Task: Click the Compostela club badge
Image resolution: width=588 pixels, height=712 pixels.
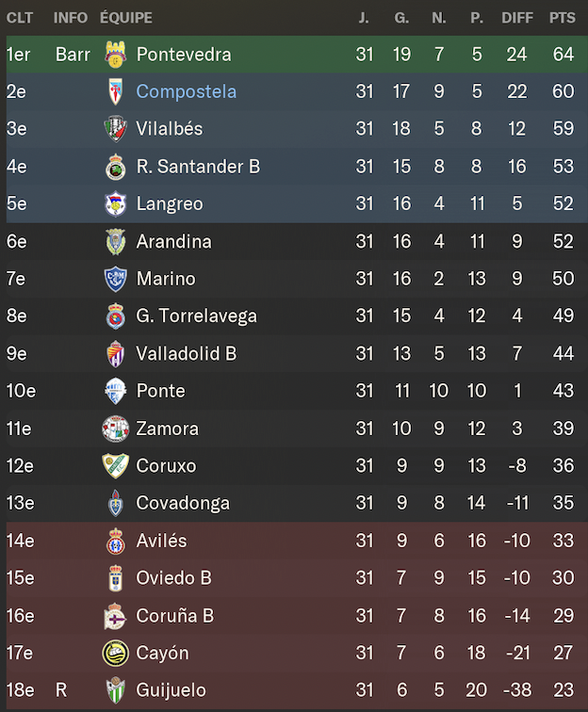Action: pyautogui.click(x=115, y=91)
